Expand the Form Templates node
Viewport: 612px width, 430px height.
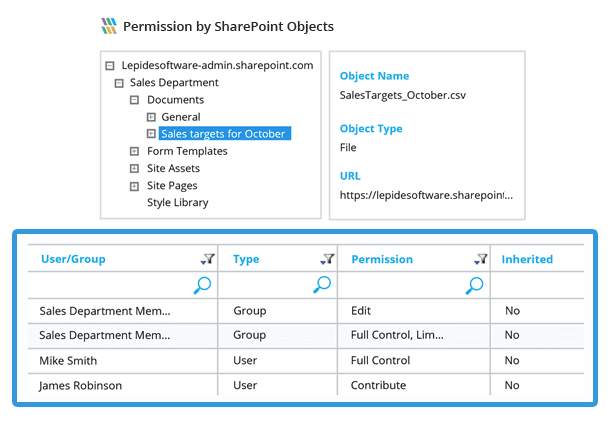point(134,151)
